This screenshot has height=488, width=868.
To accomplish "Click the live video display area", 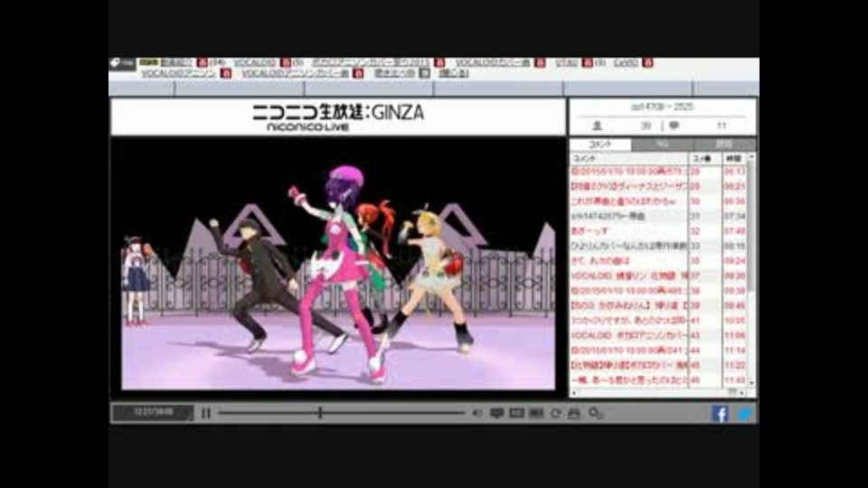I will point(338,264).
